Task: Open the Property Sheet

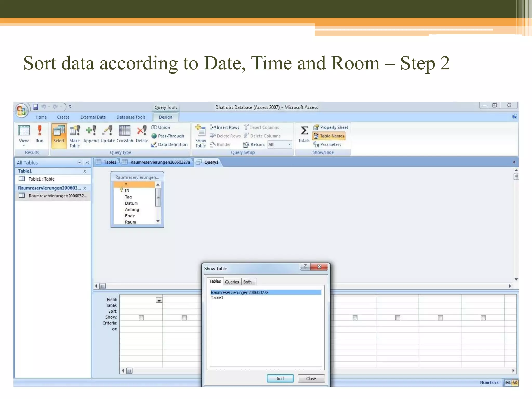Action: tap(331, 127)
